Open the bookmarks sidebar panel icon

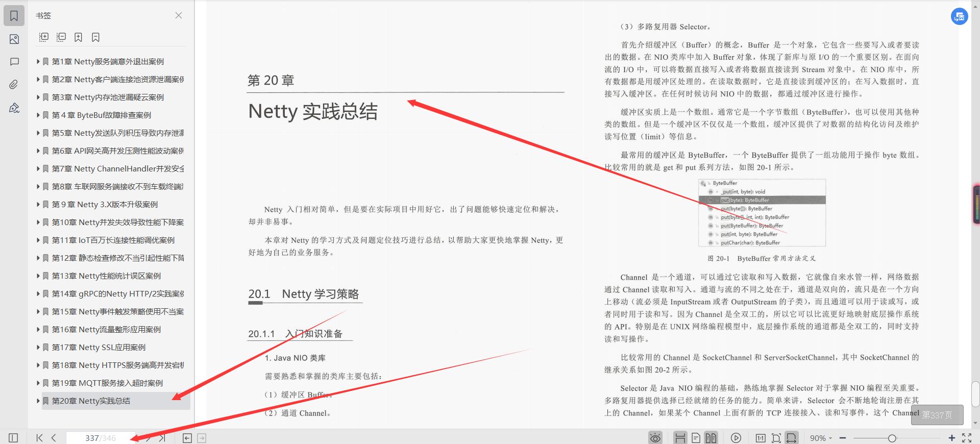pyautogui.click(x=14, y=16)
